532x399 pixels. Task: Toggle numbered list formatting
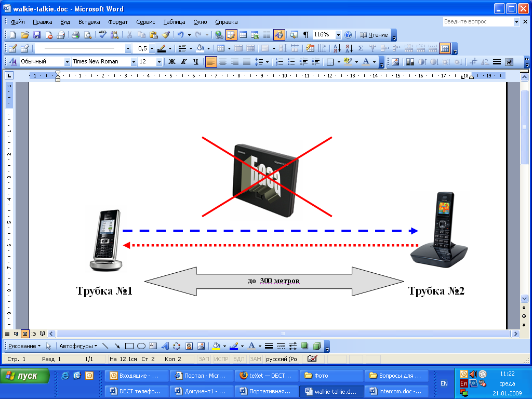(279, 61)
